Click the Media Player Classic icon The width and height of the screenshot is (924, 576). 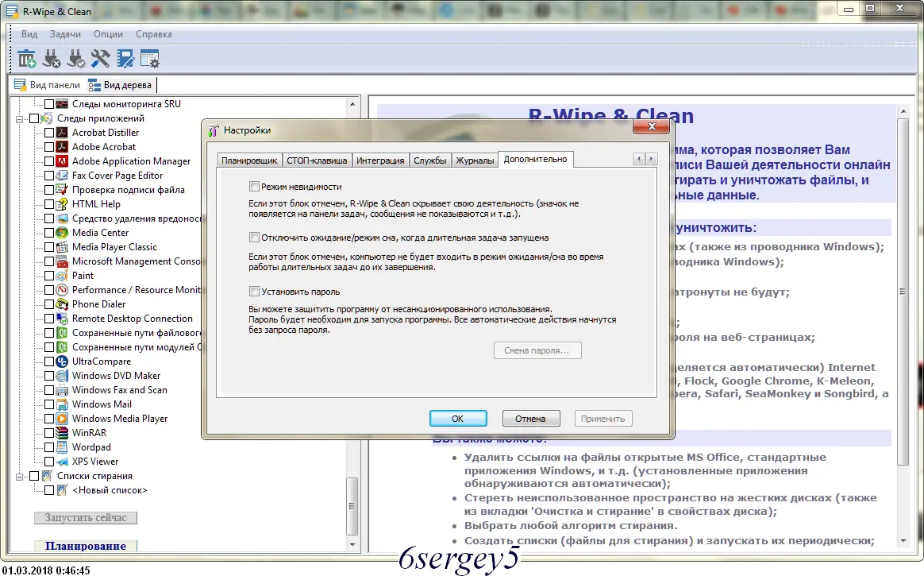pos(62,247)
